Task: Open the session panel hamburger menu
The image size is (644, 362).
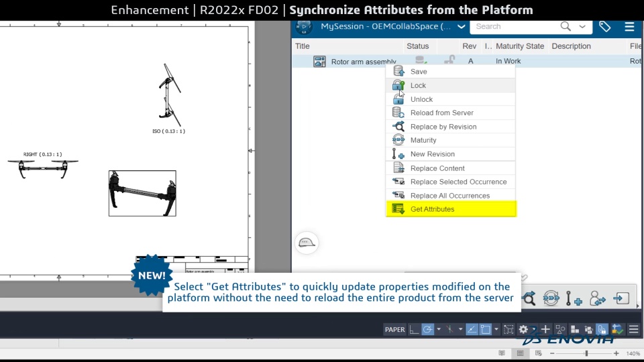Action: [629, 27]
